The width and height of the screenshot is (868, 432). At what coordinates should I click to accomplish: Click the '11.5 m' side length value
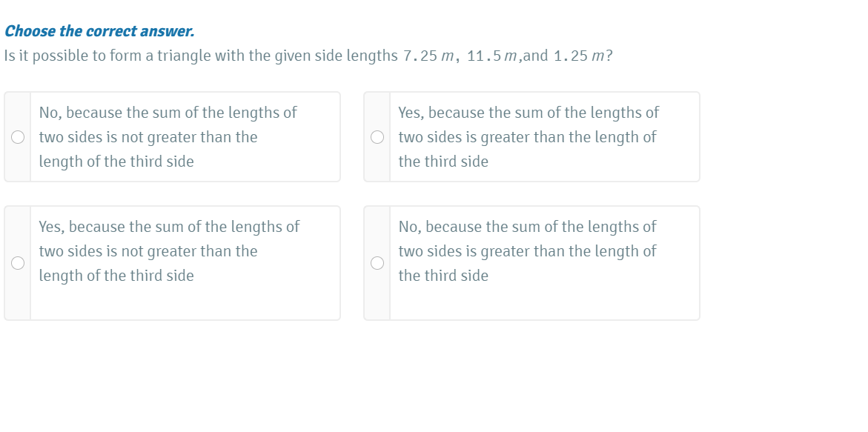tap(491, 56)
